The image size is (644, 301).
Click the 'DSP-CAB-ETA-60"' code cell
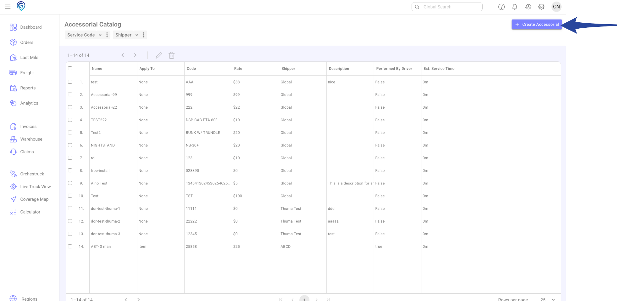[201, 120]
